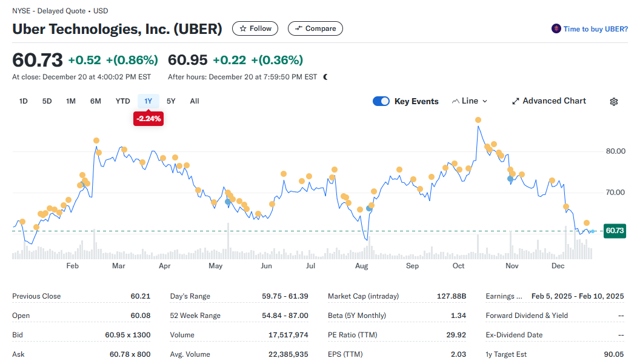Click Market Cap value 127.88B
This screenshot has height=364, width=640.
(x=452, y=296)
